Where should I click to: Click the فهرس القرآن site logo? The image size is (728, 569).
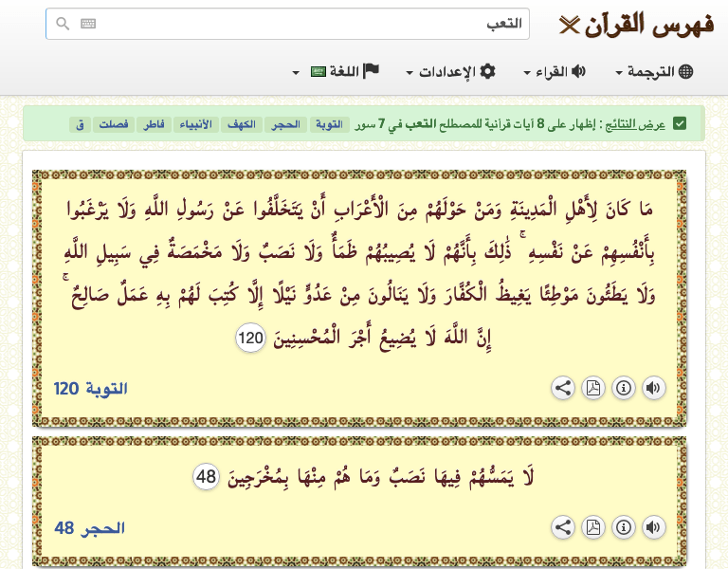pos(637,25)
